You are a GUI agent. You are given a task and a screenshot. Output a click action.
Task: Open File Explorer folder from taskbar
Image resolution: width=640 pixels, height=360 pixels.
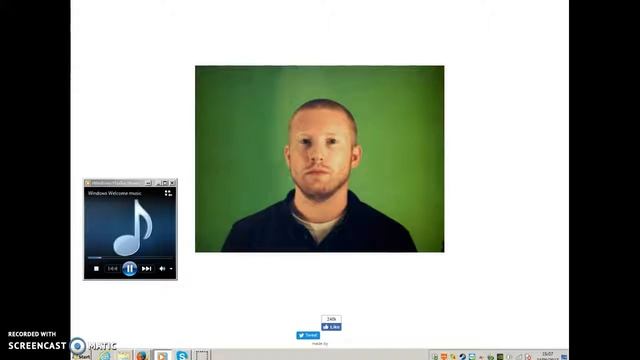click(124, 356)
